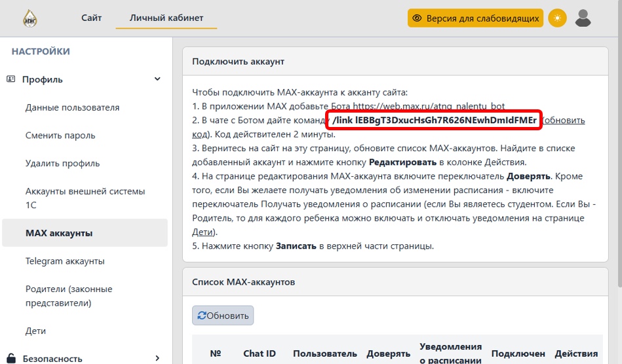Select MAX аккаунты in sidebar
This screenshot has width=622, height=364.
coord(85,233)
